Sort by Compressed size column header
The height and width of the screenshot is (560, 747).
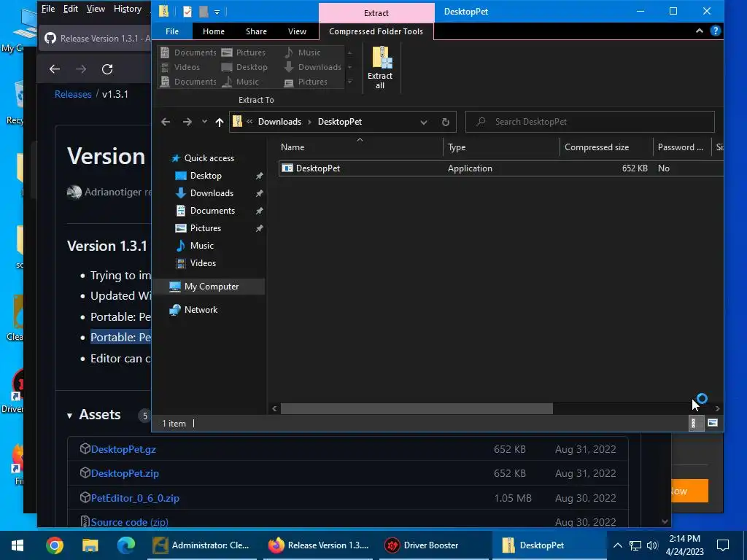coord(606,147)
